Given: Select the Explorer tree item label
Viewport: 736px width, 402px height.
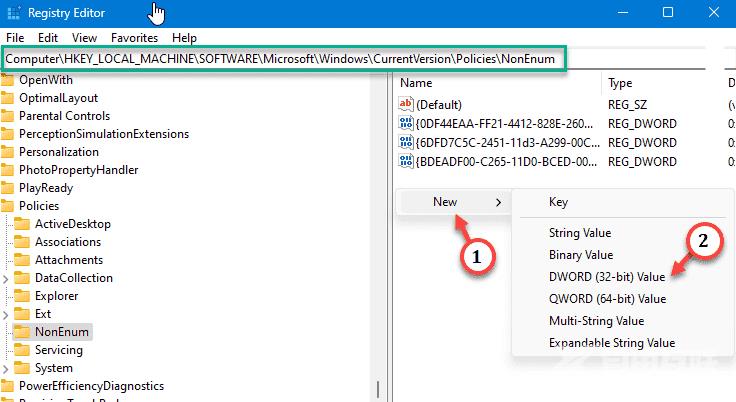Looking at the screenshot, I should coord(56,296).
